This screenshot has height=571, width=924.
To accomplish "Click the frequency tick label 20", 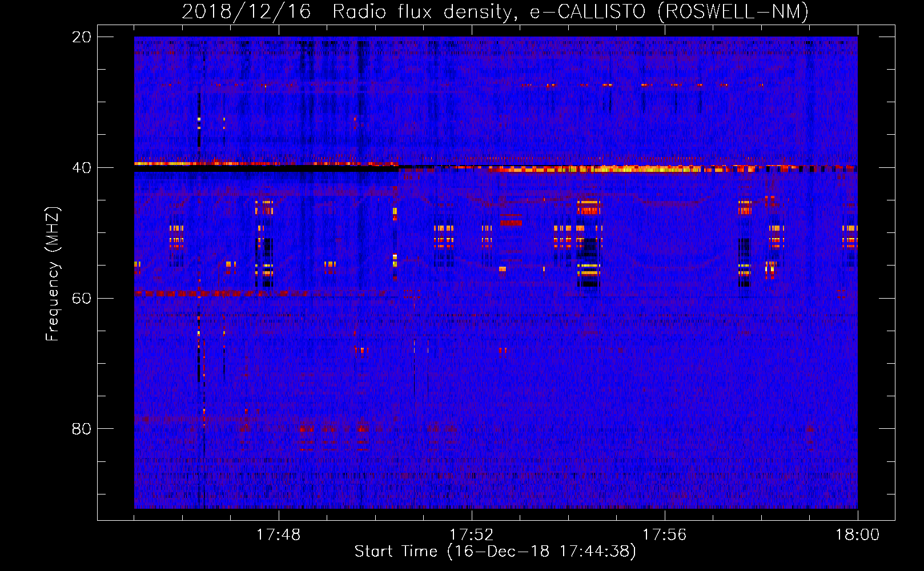I will click(82, 37).
